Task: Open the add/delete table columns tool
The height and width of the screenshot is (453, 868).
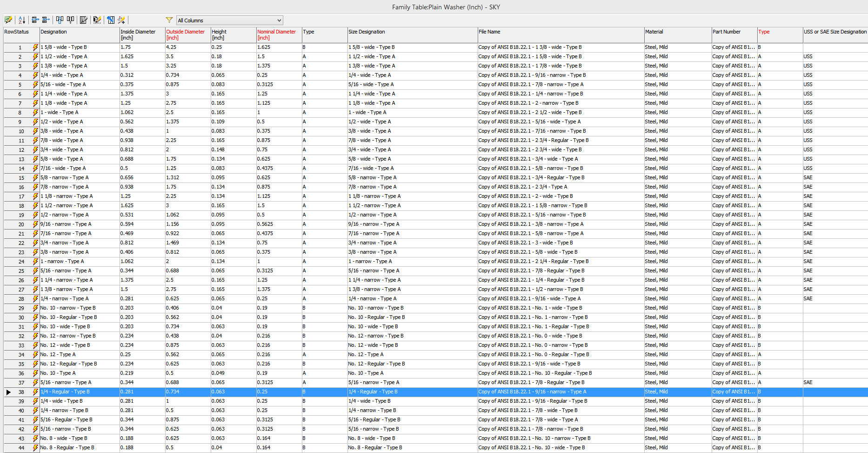Action: pos(83,20)
